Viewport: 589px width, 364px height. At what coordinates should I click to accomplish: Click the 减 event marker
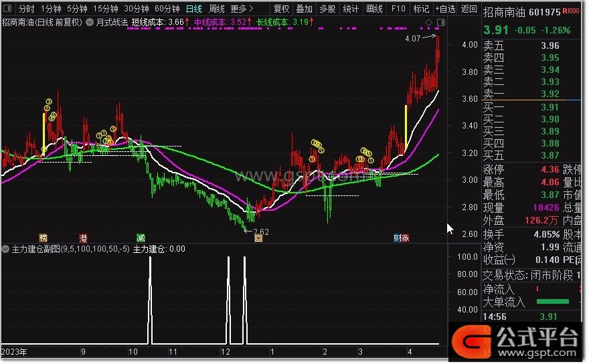click(x=141, y=238)
